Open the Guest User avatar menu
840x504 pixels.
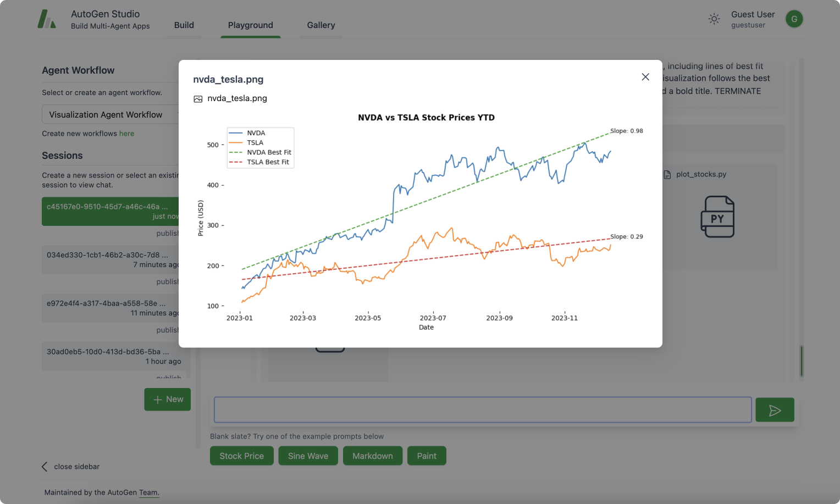tap(794, 19)
